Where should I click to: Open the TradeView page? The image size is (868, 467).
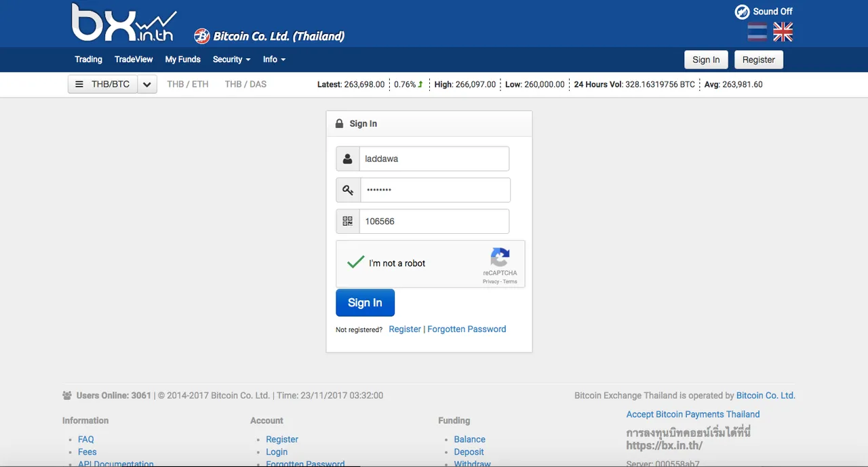pyautogui.click(x=134, y=60)
